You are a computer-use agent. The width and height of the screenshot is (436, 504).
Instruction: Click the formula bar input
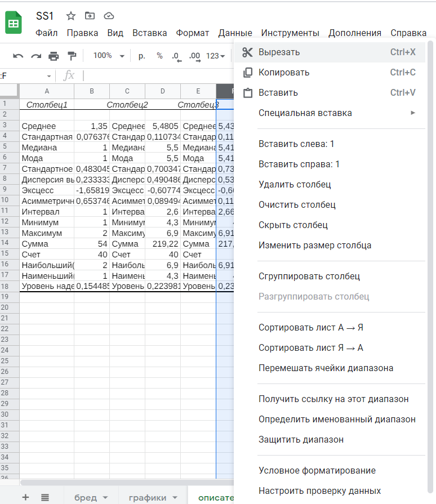coord(158,76)
